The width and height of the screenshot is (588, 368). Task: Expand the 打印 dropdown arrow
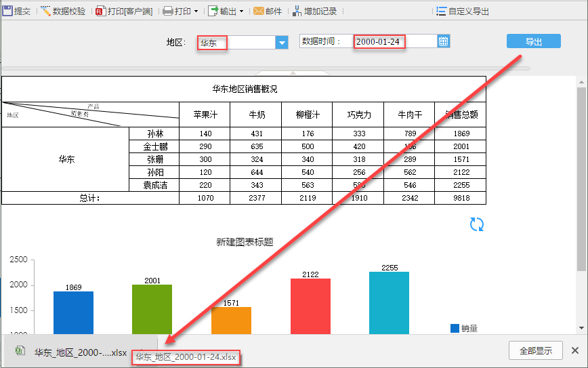196,12
